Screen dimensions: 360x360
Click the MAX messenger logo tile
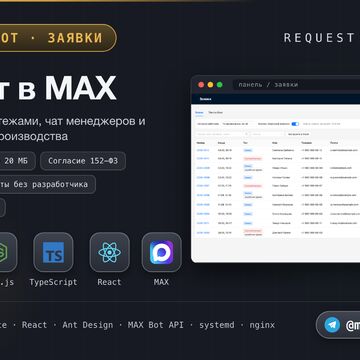pos(162,252)
